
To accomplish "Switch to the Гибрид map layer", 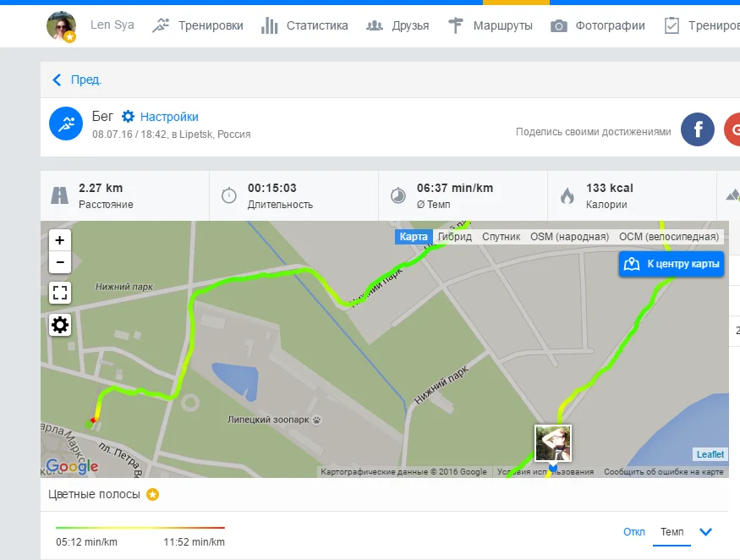I will coord(455,237).
